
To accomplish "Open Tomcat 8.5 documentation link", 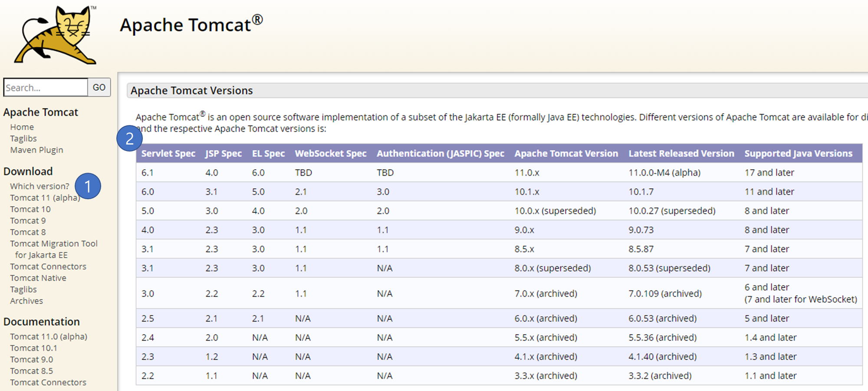I will (32, 371).
